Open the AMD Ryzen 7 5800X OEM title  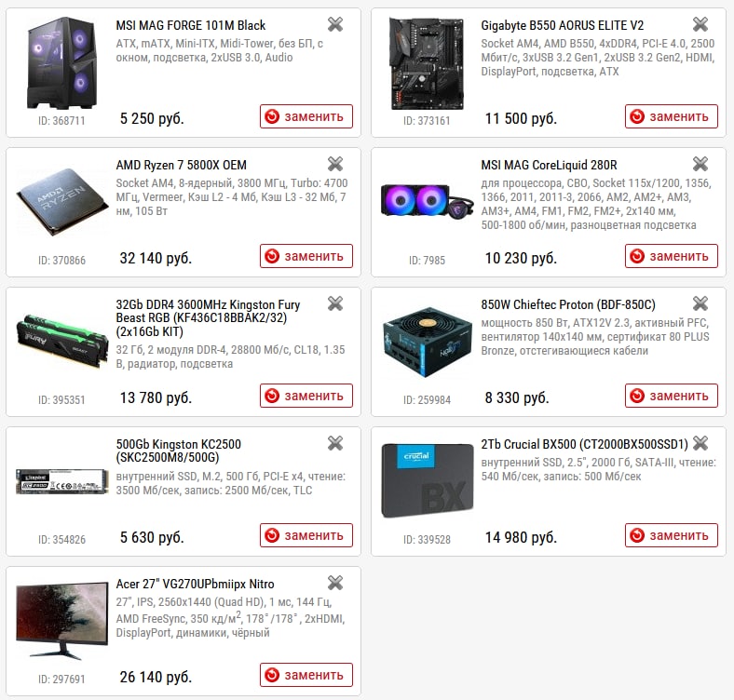(181, 165)
